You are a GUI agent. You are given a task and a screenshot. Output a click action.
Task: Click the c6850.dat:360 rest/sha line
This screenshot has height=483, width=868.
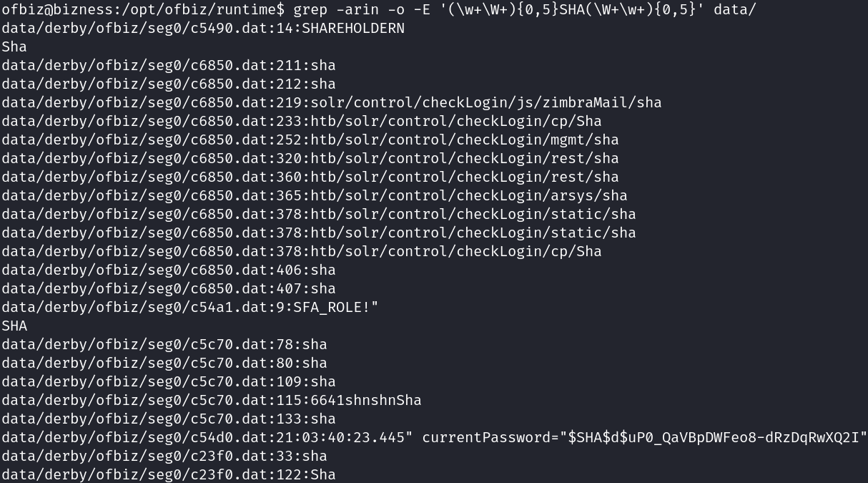pyautogui.click(x=310, y=177)
